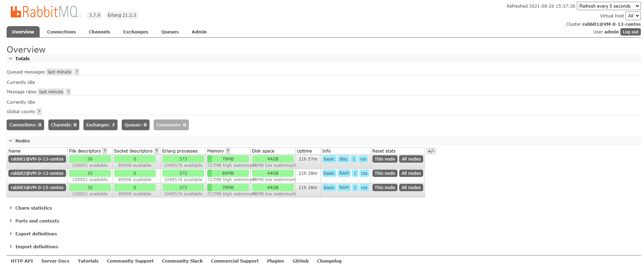Show File descriptors help tooltip
The height and width of the screenshot is (265, 644).
click(x=105, y=151)
